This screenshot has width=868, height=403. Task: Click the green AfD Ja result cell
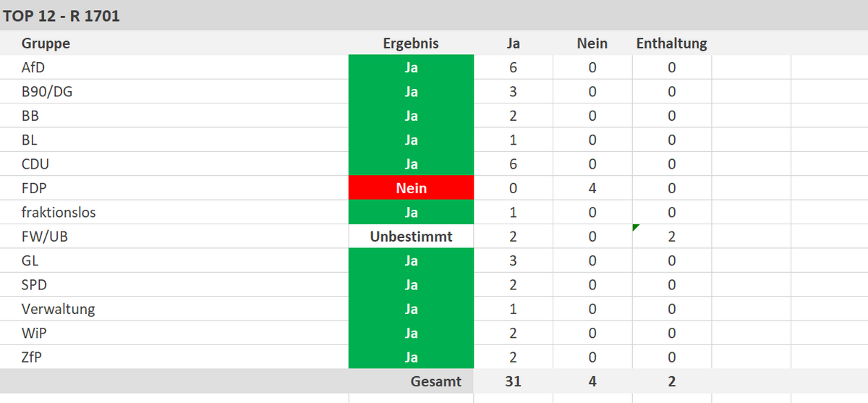coord(411,68)
